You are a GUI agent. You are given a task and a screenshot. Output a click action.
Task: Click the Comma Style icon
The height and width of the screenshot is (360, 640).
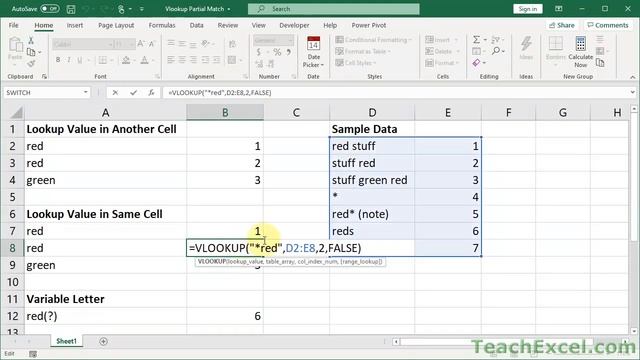(x=289, y=52)
